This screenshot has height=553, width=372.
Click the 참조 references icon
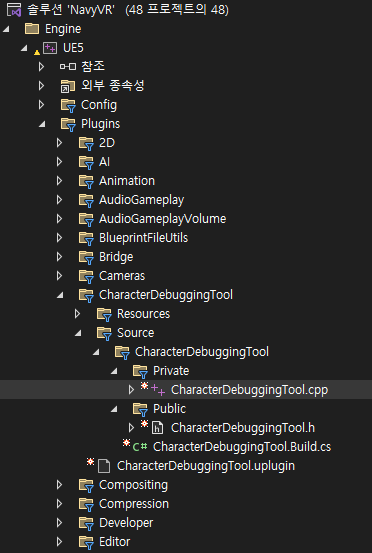point(68,67)
